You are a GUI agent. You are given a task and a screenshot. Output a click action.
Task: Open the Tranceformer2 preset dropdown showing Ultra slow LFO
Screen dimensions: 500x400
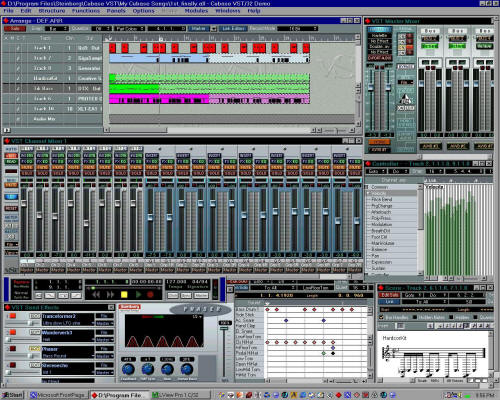(x=68, y=323)
